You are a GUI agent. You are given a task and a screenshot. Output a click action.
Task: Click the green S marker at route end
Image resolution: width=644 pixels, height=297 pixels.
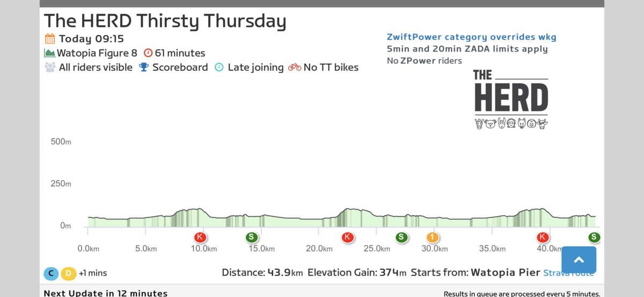click(x=594, y=237)
